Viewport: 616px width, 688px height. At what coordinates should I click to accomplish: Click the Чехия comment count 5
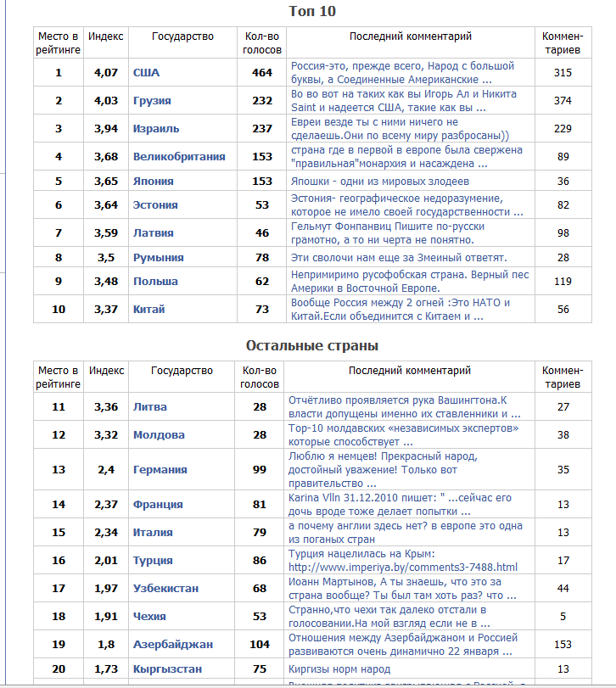point(563,617)
